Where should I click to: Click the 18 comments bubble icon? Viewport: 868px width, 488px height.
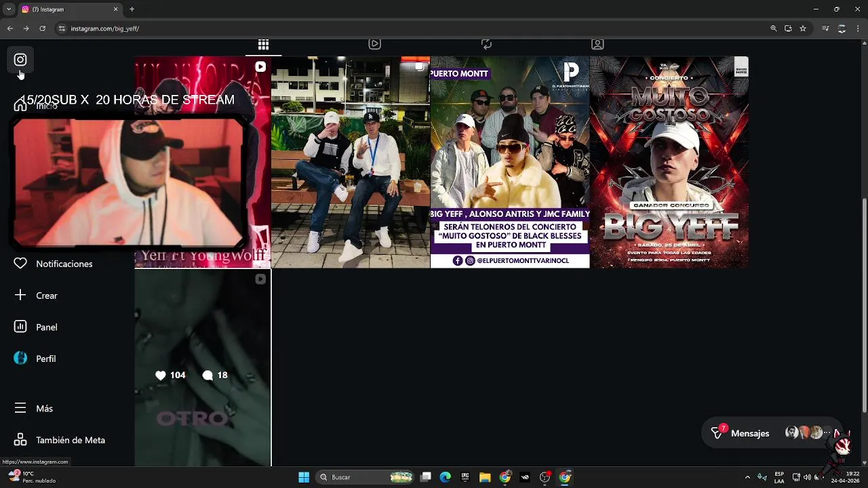click(x=208, y=375)
